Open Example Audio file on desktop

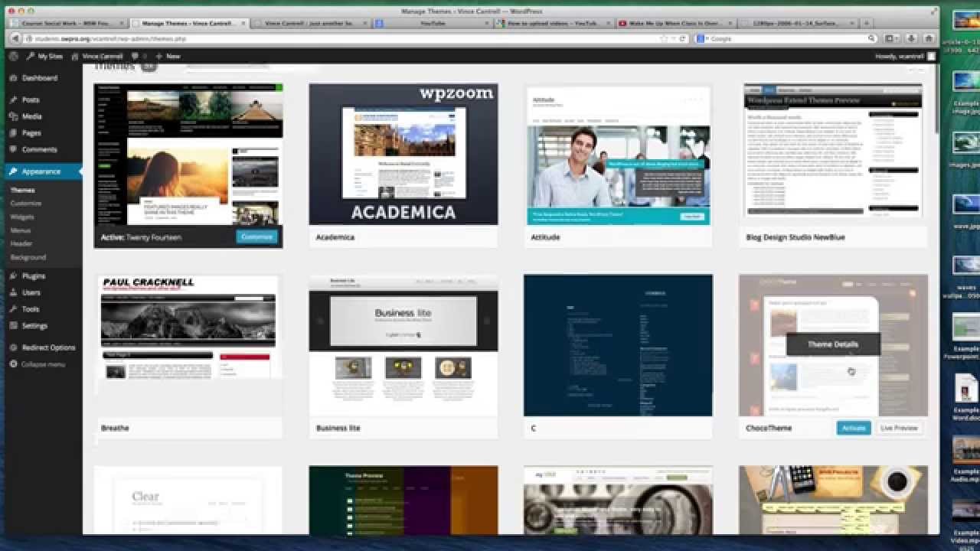tap(965, 458)
